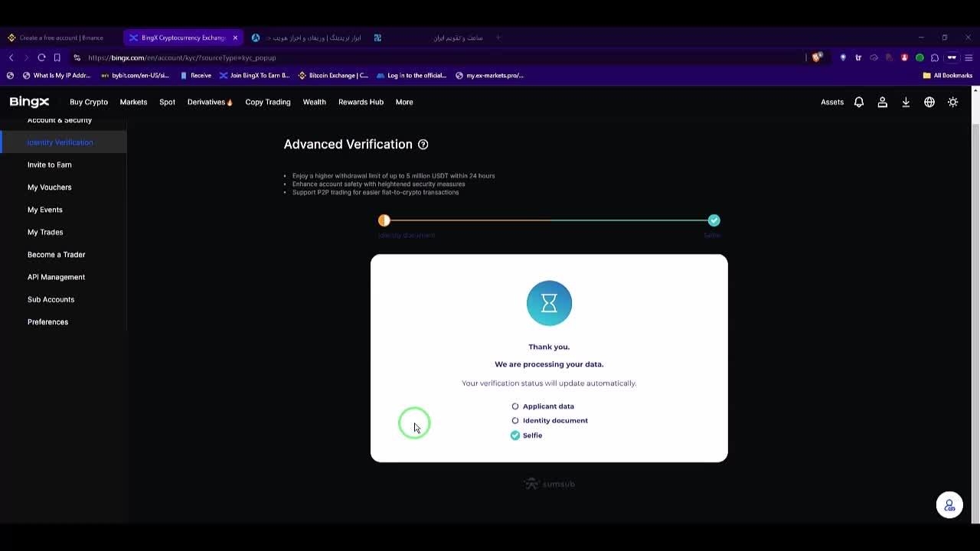
Task: Click the notification bell icon
Action: click(x=859, y=103)
